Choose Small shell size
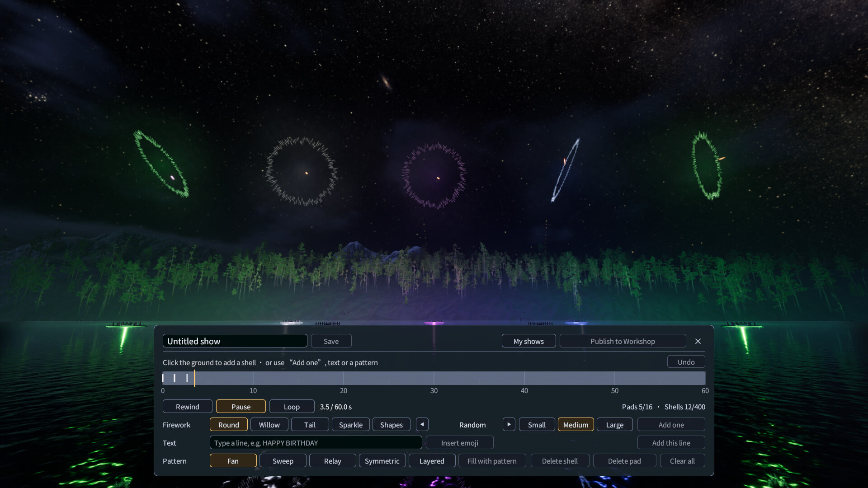 point(537,424)
